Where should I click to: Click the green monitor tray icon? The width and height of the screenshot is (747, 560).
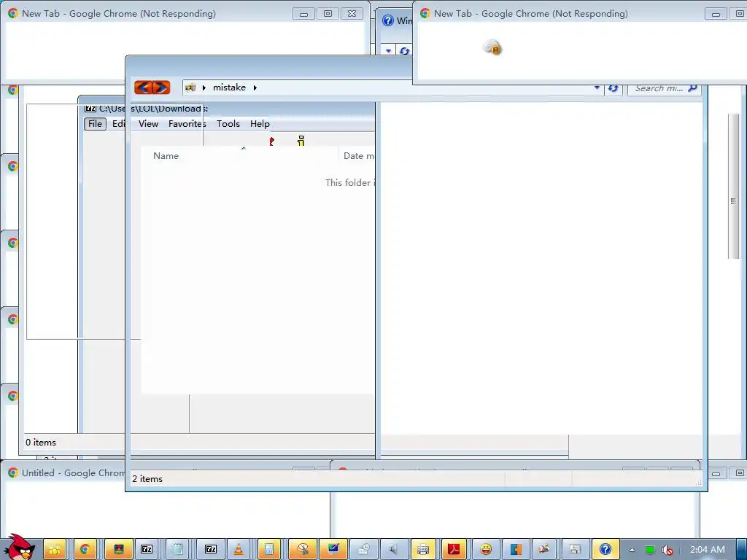(x=650, y=550)
